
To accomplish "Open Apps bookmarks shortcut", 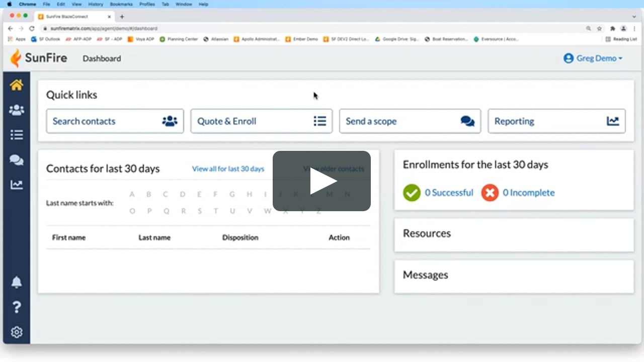I will pos(17,39).
